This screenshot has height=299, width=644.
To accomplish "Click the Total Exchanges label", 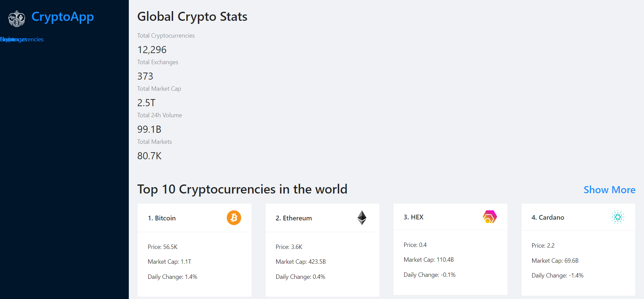I will coord(158,62).
